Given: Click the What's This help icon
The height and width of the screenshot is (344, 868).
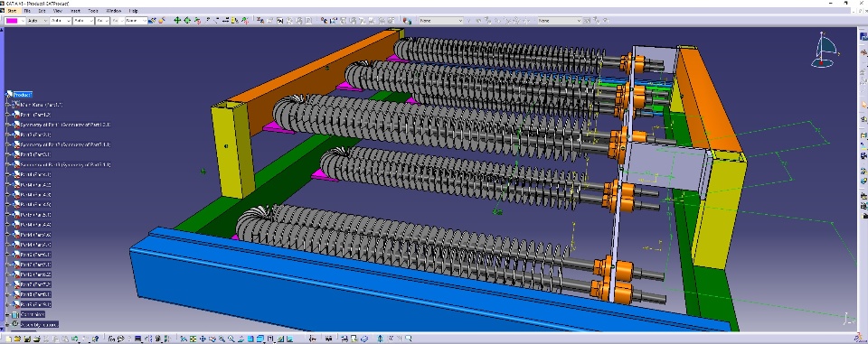Looking at the screenshot, I should 95,339.
